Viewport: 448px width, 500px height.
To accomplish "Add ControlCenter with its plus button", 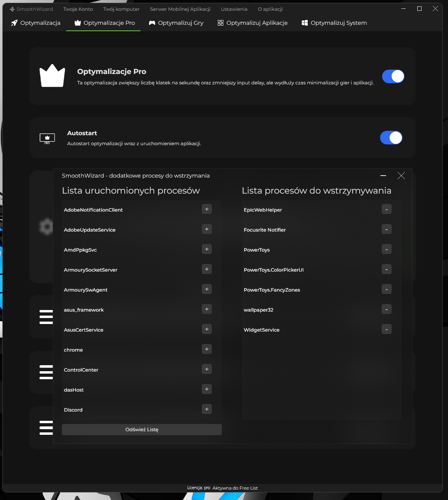I will 207,369.
